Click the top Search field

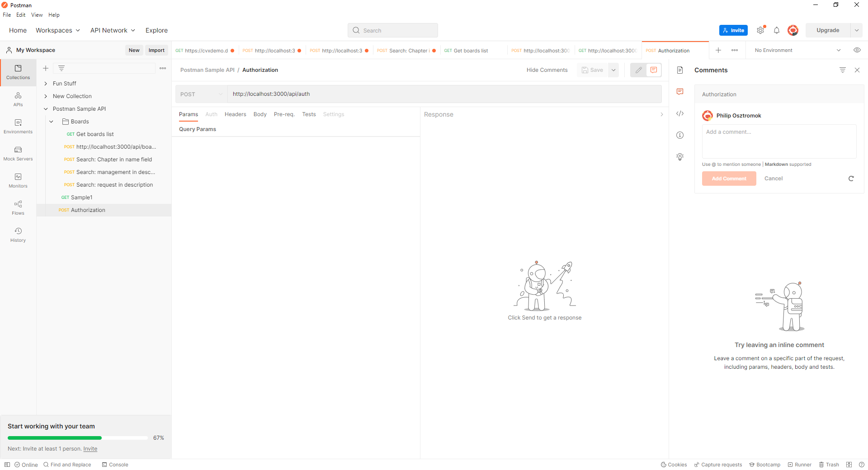pyautogui.click(x=393, y=30)
